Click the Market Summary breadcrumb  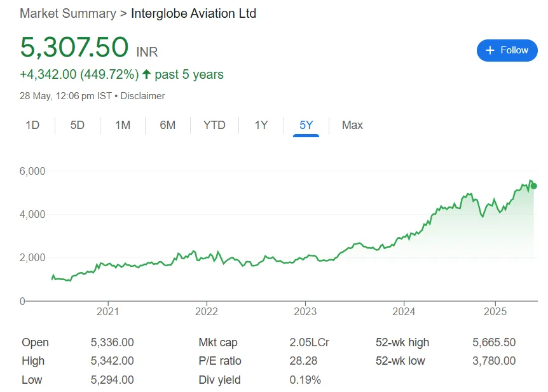67,13
